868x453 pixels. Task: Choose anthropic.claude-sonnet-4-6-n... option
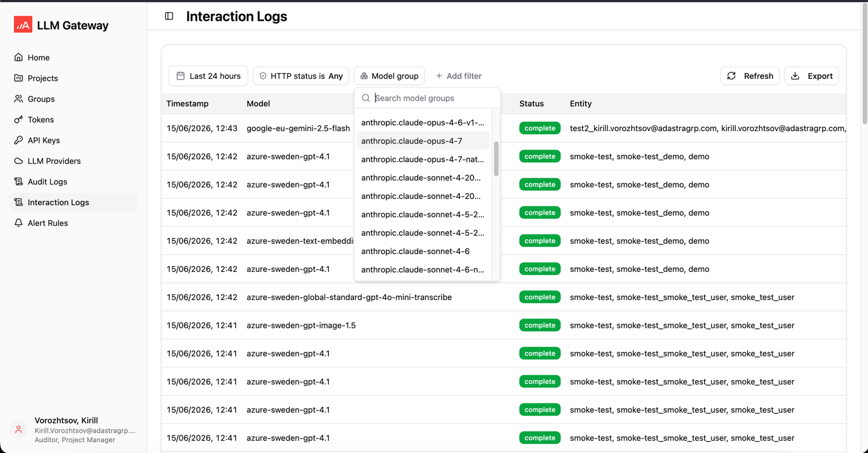(423, 270)
